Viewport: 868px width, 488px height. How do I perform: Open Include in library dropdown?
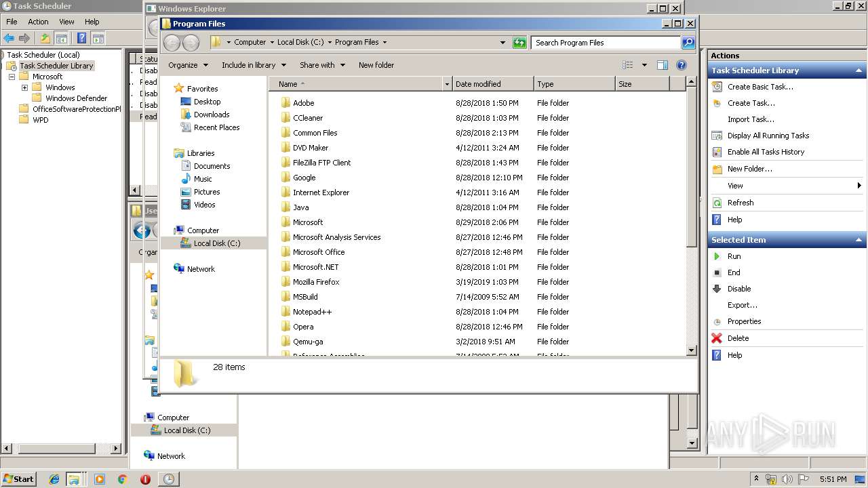click(x=254, y=65)
